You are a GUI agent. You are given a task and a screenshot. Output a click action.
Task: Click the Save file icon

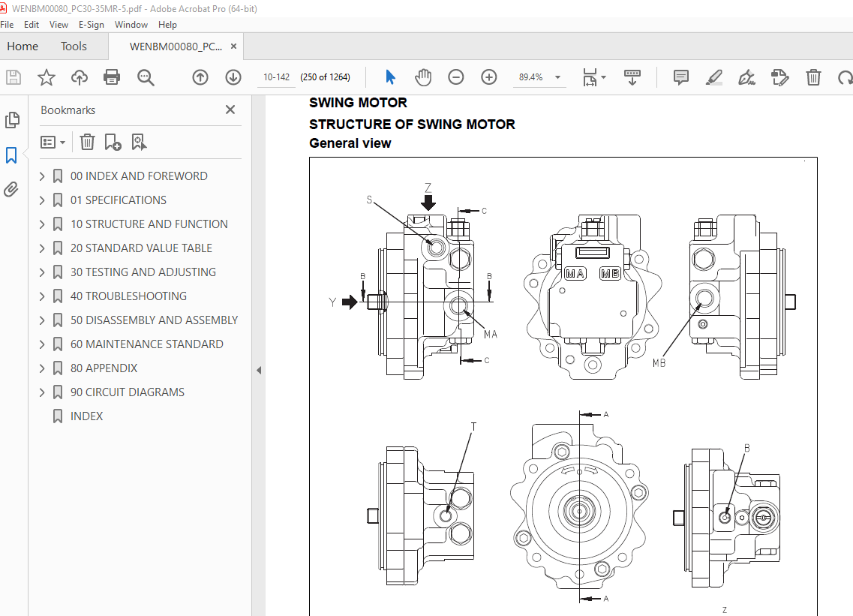[14, 77]
